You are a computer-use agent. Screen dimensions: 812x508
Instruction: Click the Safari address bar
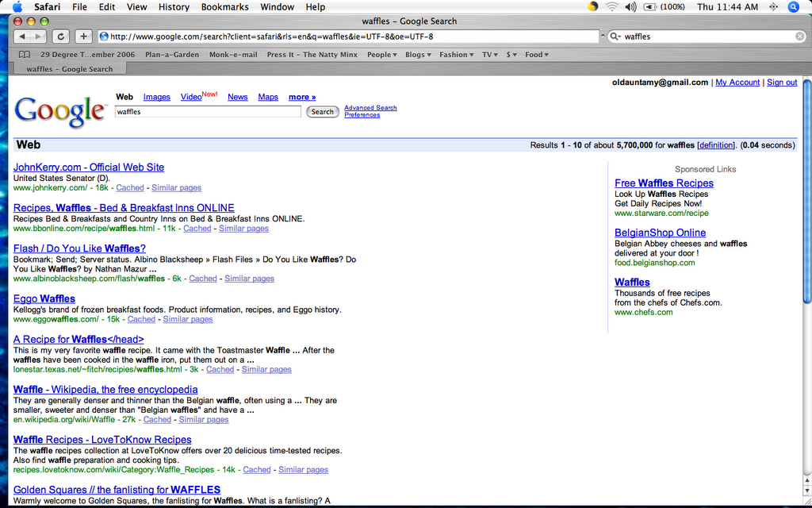point(348,37)
